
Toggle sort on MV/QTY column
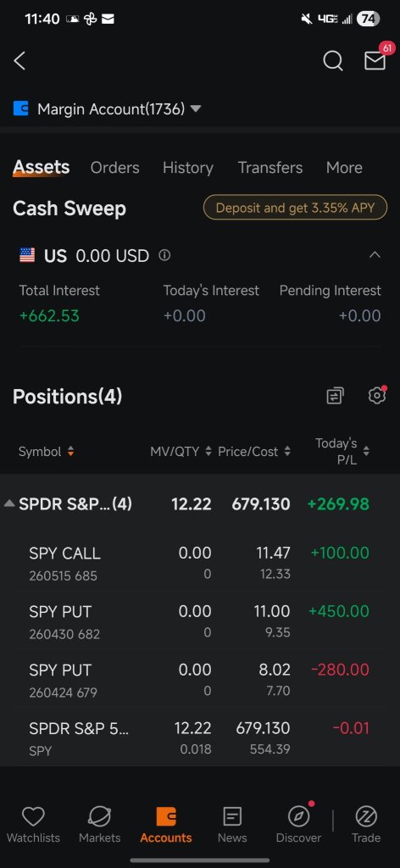pos(181,452)
